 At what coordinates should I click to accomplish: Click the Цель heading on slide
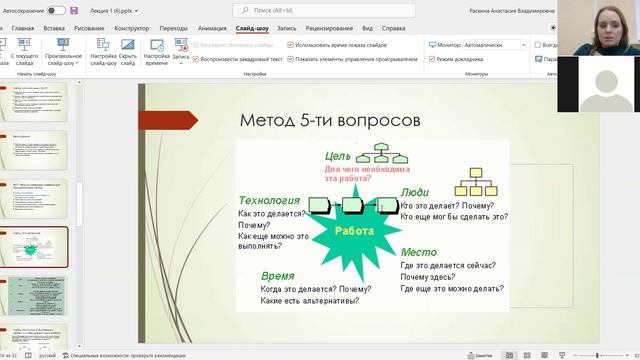tap(338, 156)
